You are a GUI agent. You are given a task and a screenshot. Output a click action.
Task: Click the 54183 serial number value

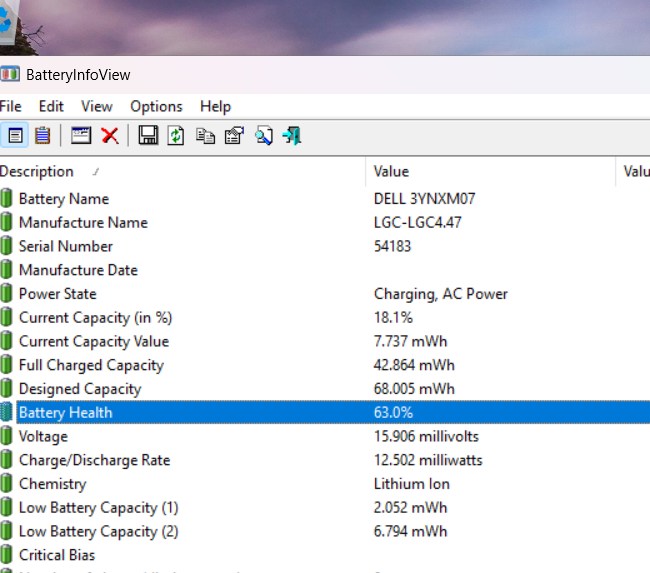[x=392, y=246]
